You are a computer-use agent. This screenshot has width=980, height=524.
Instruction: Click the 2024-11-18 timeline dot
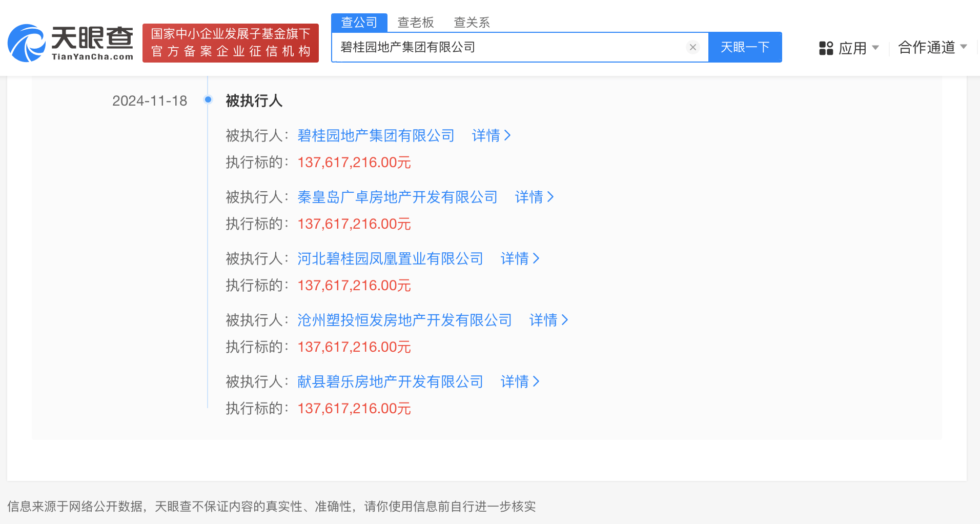208,99
